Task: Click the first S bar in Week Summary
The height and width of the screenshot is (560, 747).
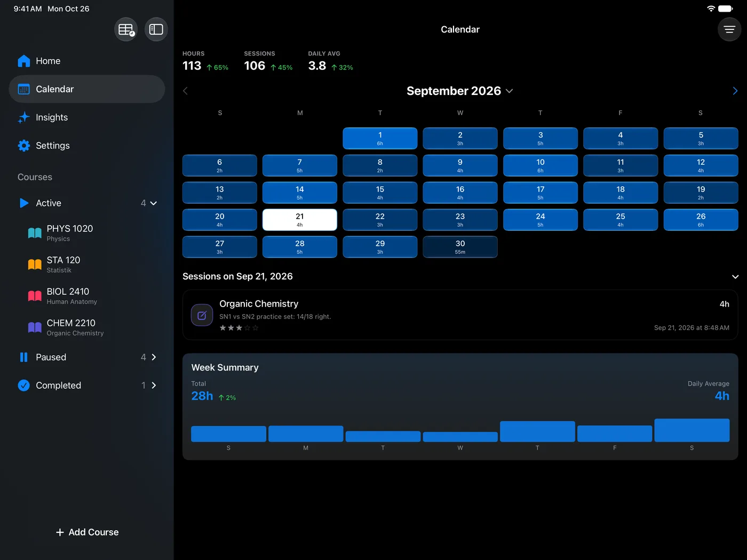Action: 228,434
